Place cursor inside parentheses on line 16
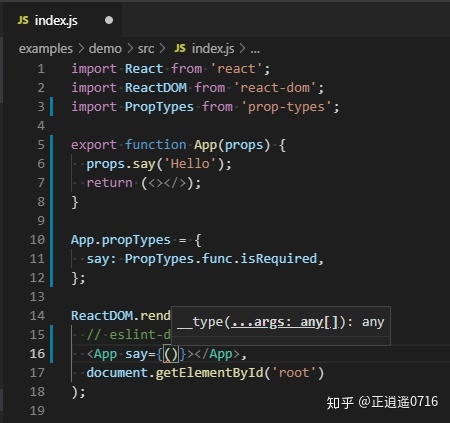450x423 pixels. point(171,354)
